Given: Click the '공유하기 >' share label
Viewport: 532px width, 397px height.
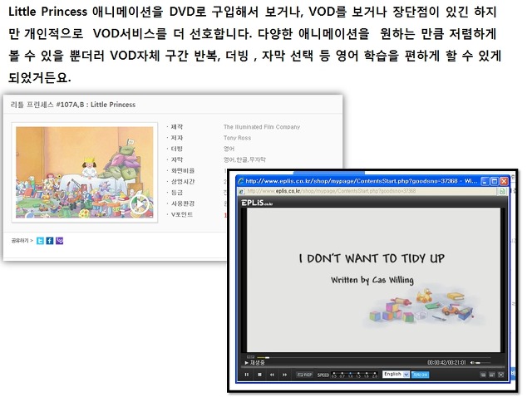Looking at the screenshot, I should pos(22,241).
